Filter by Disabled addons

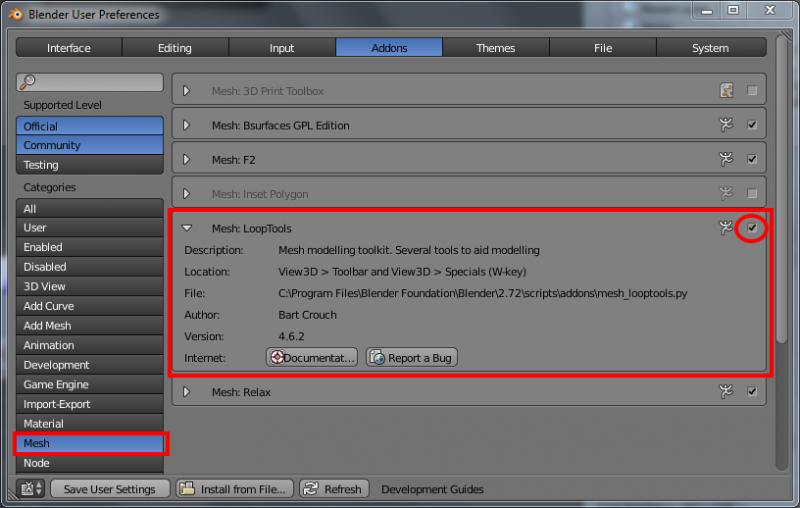pos(90,267)
